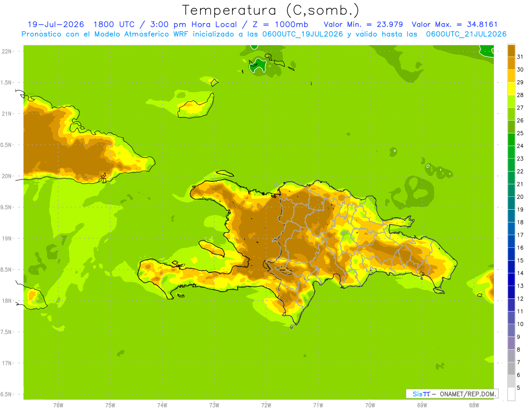The image size is (532, 411).
Task: Click the legend value "22"
Action: [520, 172]
